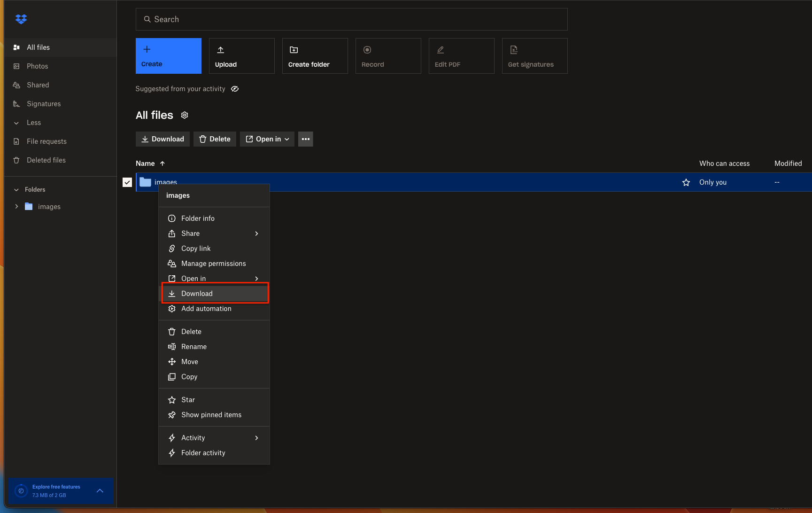Viewport: 812px width, 513px height.
Task: Open Signatures in sidebar
Action: (60, 104)
